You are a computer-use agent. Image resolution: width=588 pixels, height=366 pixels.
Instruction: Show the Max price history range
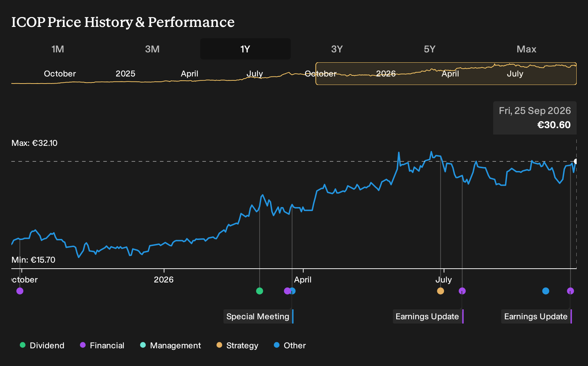coord(526,49)
